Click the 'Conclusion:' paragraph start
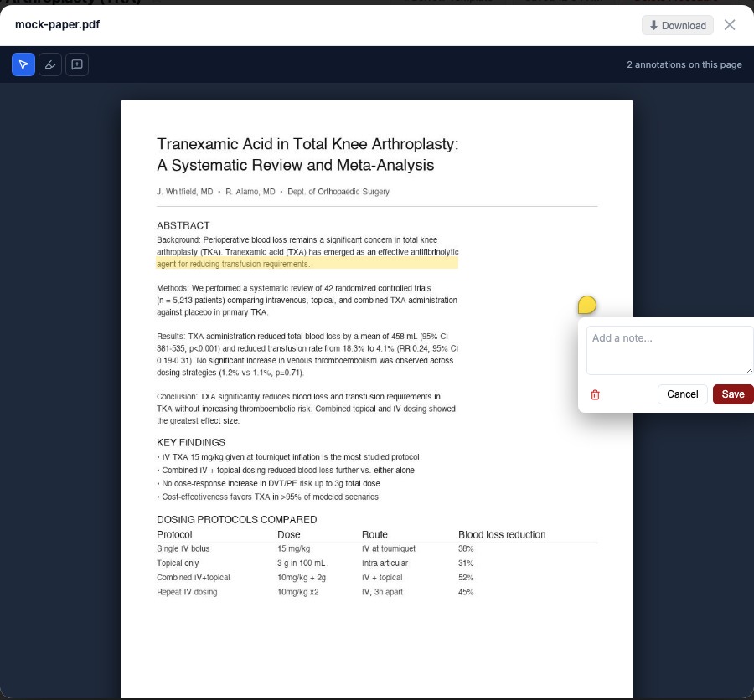The height and width of the screenshot is (700, 754). [177, 397]
